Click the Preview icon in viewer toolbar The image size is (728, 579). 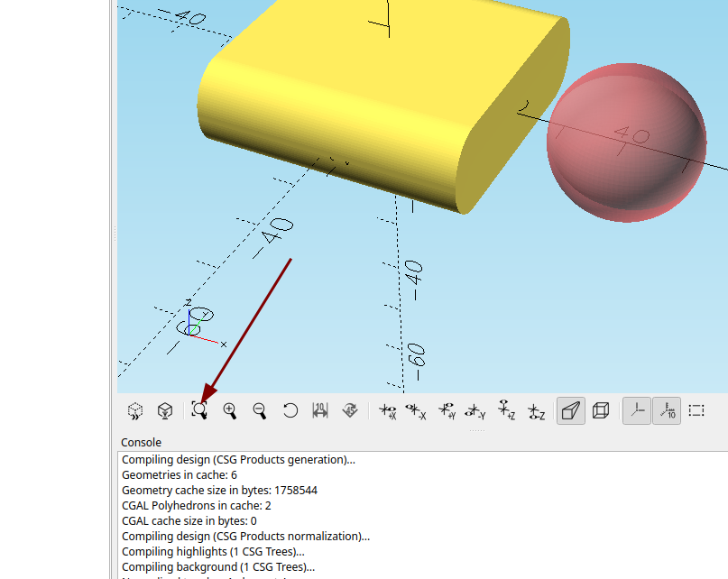point(134,411)
